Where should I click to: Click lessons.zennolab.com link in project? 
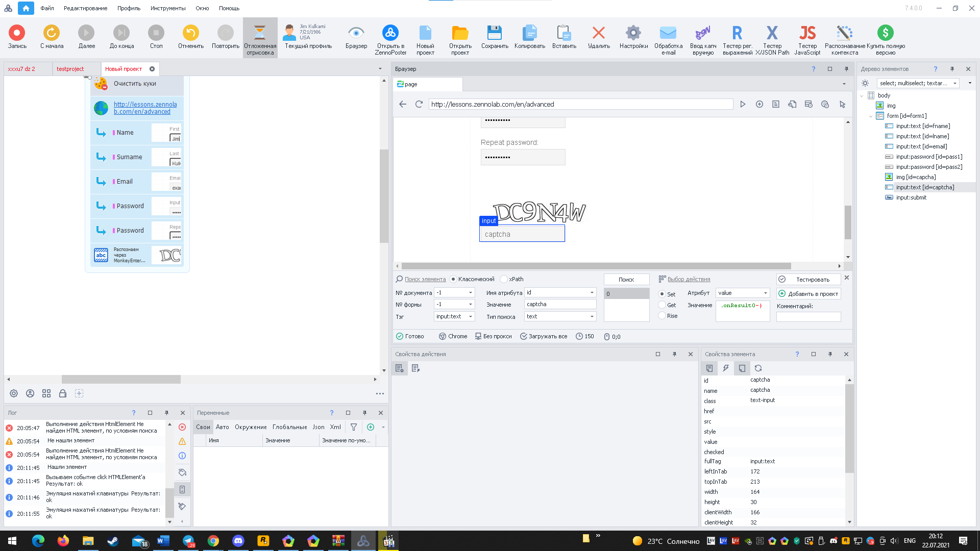[x=145, y=108]
